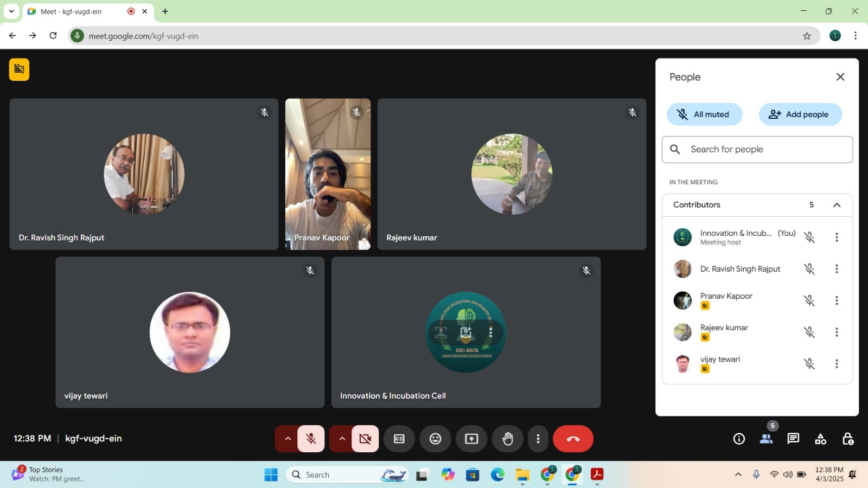Viewport: 868px width, 488px height.
Task: Expand video settings arrow beside camera
Action: pos(342,439)
